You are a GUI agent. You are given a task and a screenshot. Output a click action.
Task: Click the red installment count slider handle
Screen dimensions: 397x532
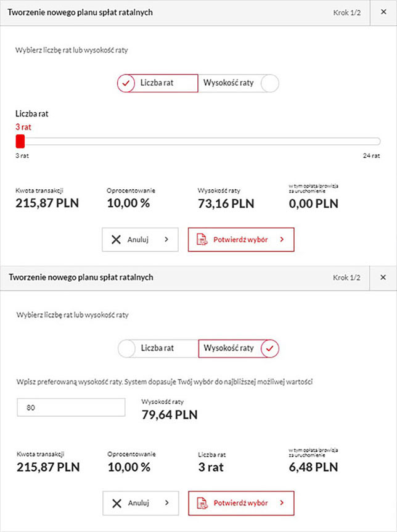coord(20,141)
